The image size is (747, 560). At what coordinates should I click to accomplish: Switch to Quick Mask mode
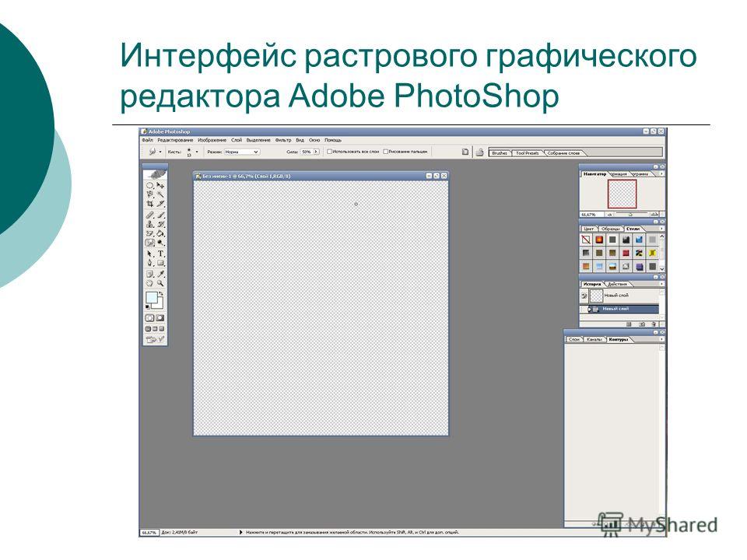(x=160, y=317)
